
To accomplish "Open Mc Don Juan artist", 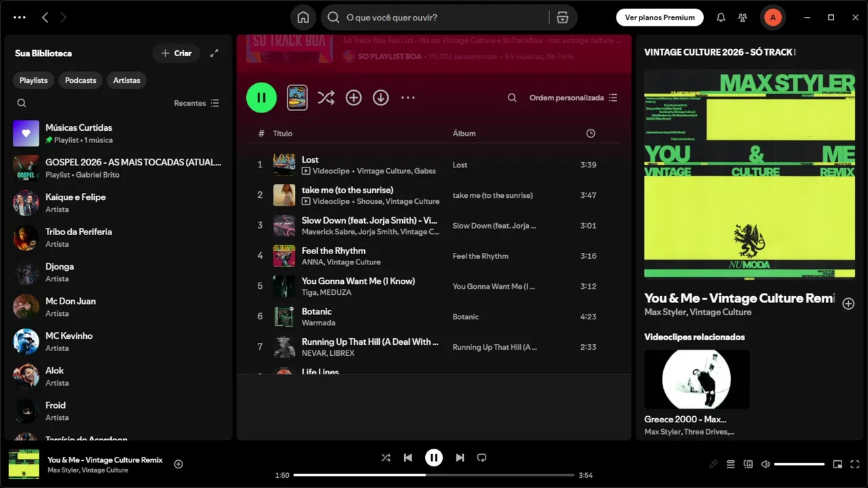I will coord(119,307).
